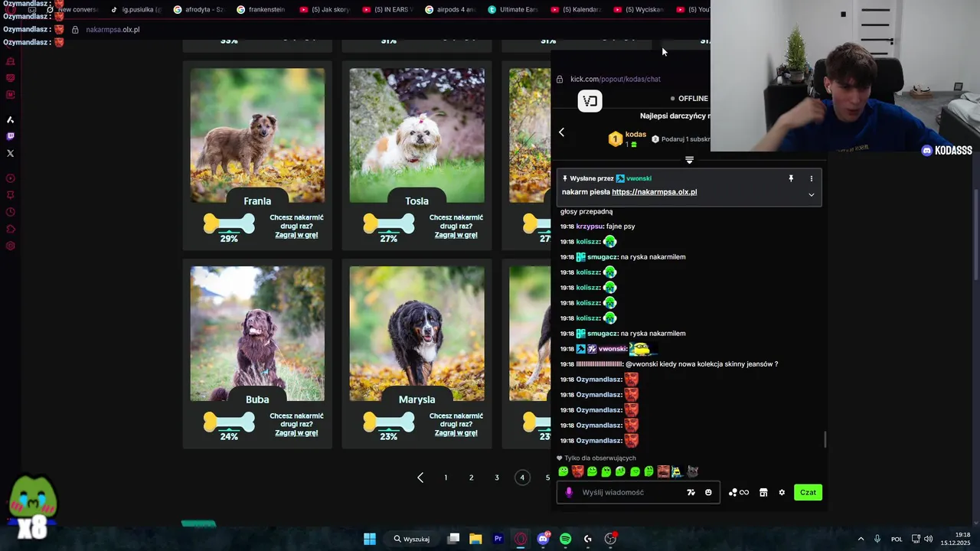
Task: Switch to Opera GX in the taskbar
Action: [x=521, y=539]
